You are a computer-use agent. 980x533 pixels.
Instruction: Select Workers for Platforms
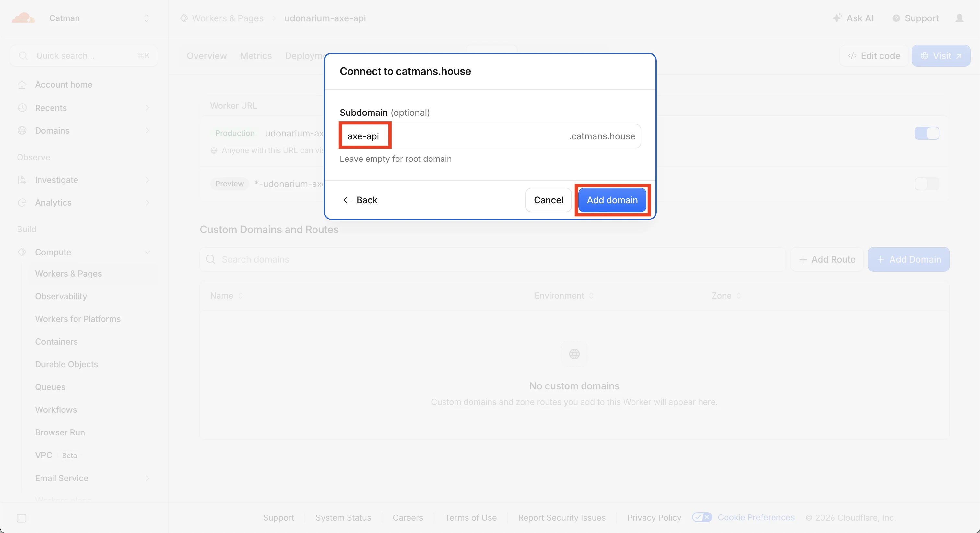[x=77, y=319]
